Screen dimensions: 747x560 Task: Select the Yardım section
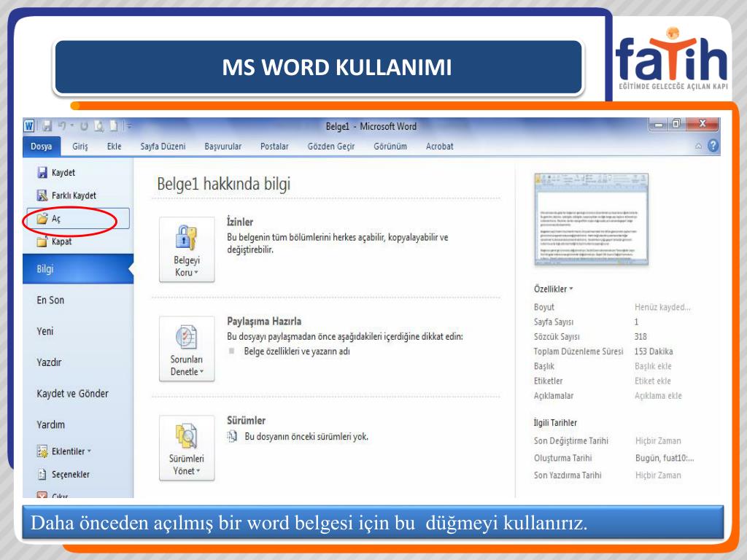tap(50, 424)
